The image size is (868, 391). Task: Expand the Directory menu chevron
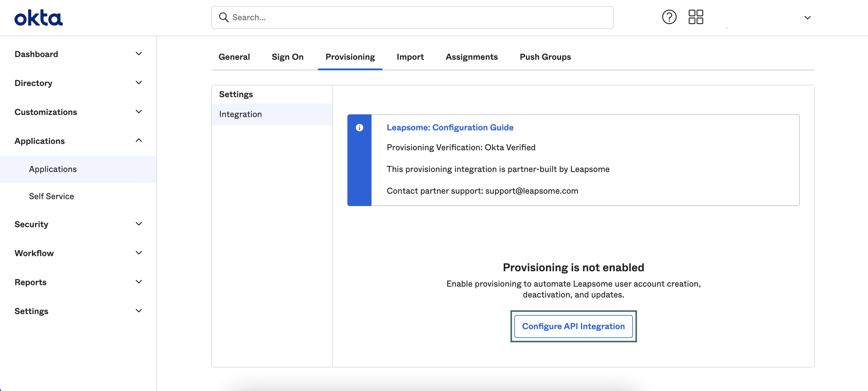139,83
